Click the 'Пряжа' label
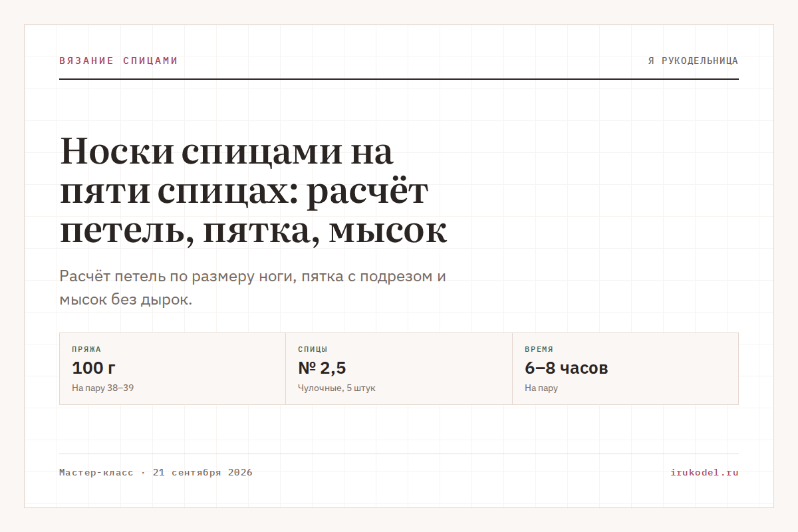The image size is (798, 532). coord(86,349)
